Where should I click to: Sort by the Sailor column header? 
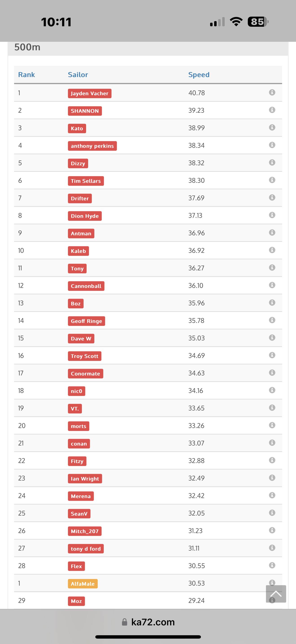(x=78, y=75)
